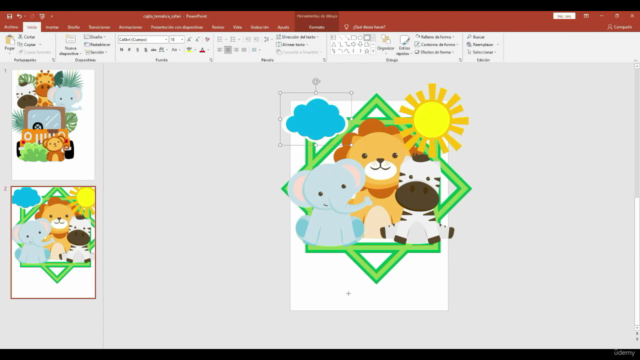Open Contorno de forma dropdown
The height and width of the screenshot is (360, 640).
coord(436,44)
